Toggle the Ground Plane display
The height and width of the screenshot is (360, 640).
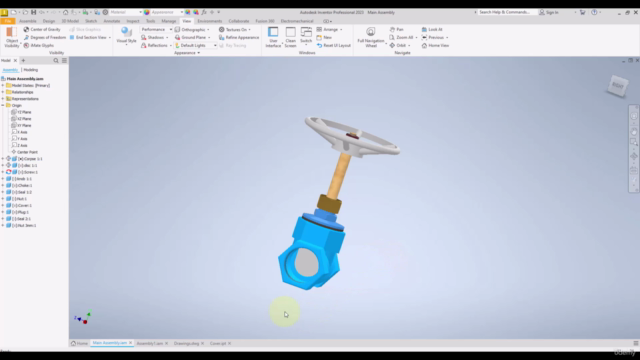coord(190,37)
